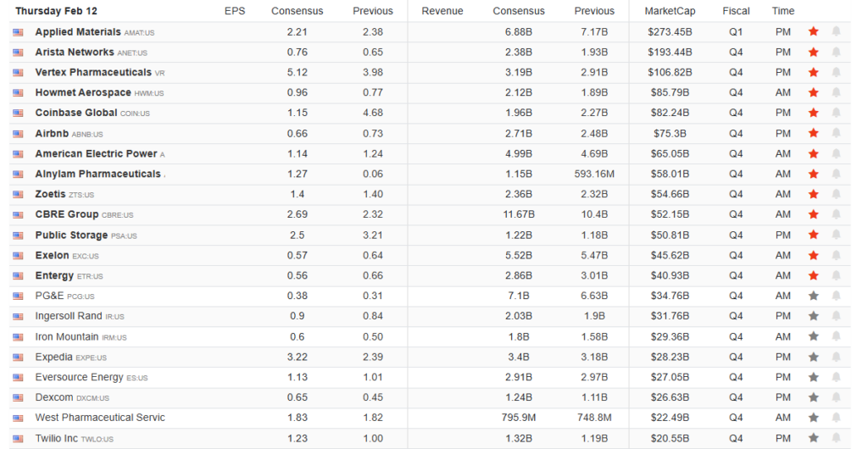Sort by the MarketCap column header
This screenshot has height=449, width=868.
(668, 11)
